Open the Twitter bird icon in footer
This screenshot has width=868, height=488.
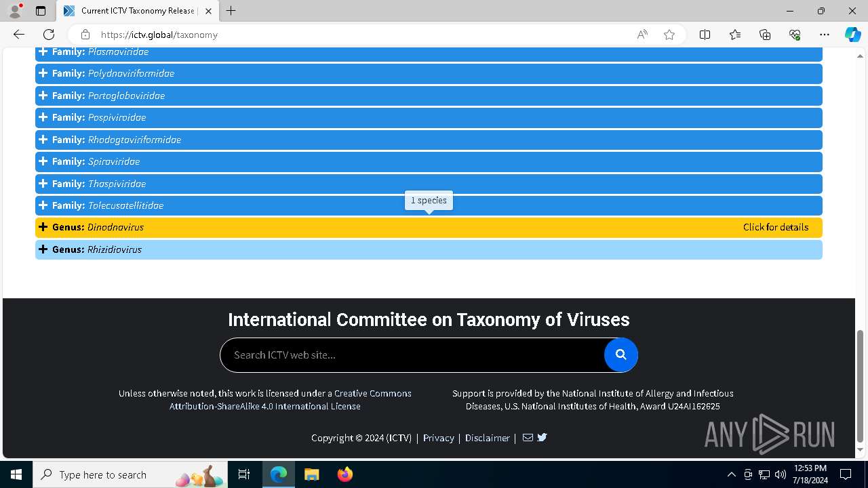coord(542,437)
